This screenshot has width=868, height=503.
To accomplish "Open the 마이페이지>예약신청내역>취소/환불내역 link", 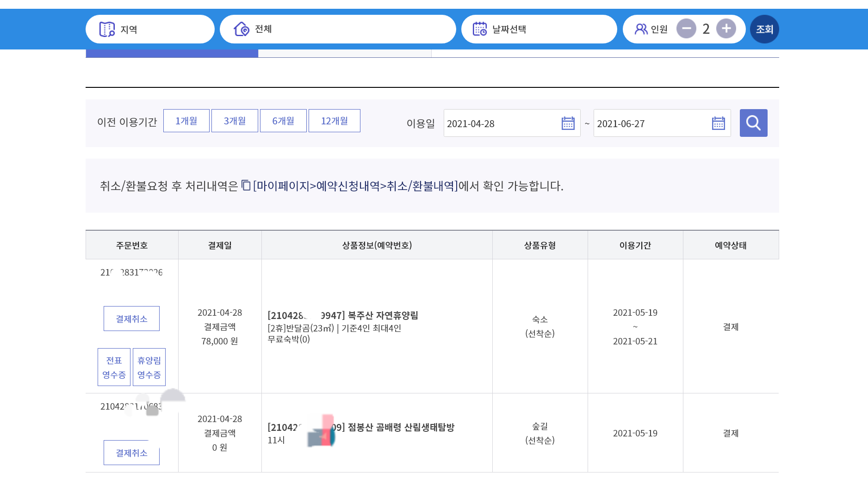I will 355,186.
